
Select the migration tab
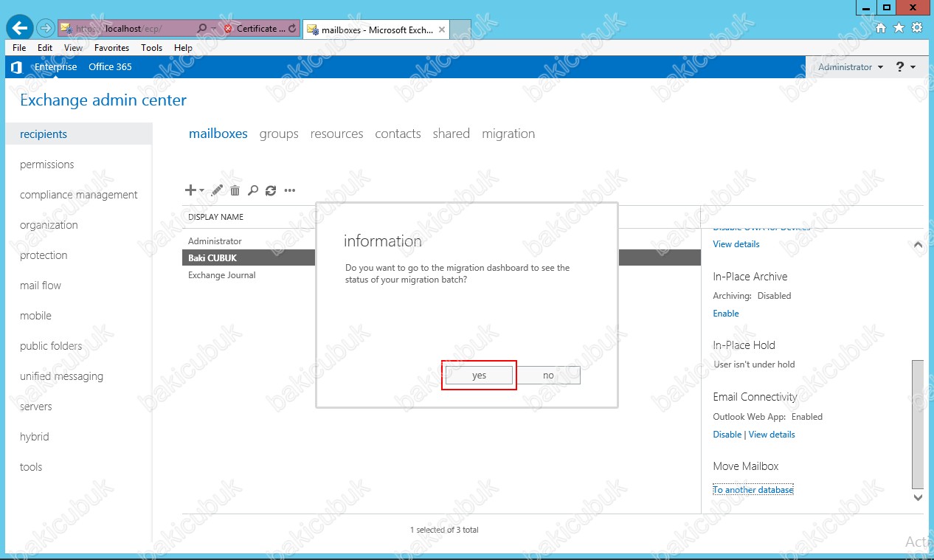pyautogui.click(x=508, y=134)
